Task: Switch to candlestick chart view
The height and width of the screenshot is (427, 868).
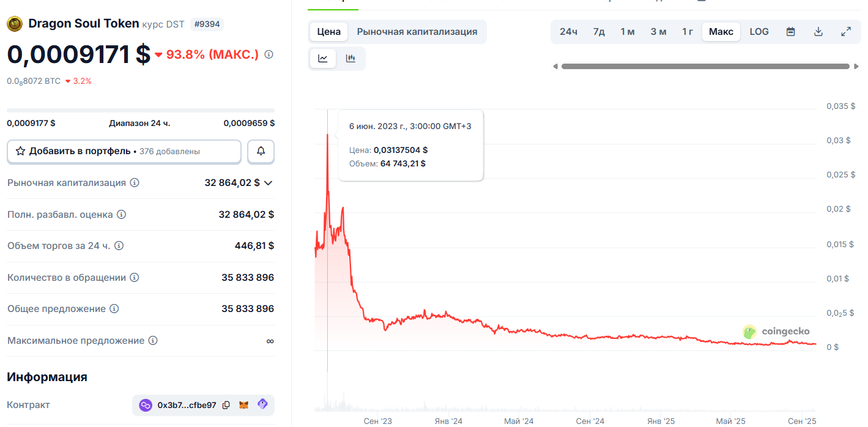Action: click(x=351, y=59)
